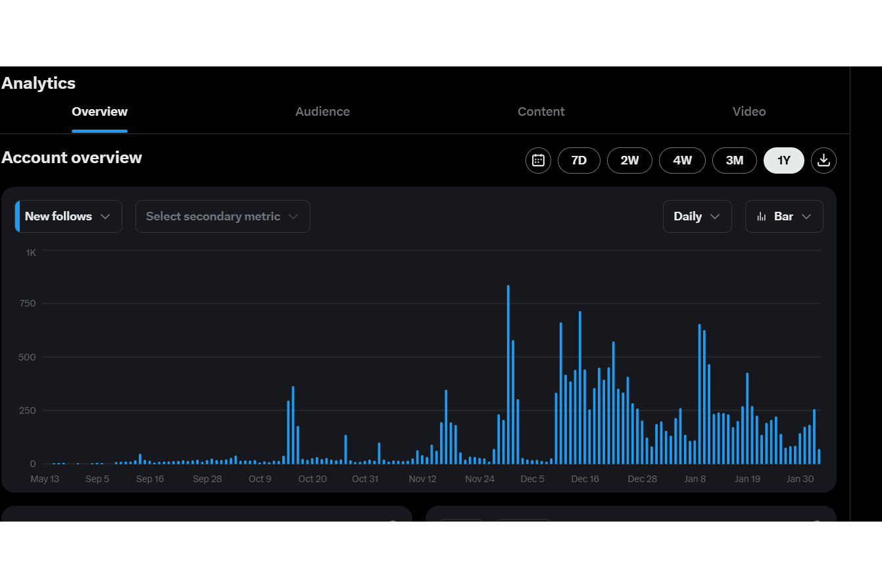Open the custom date range calendar

538,160
